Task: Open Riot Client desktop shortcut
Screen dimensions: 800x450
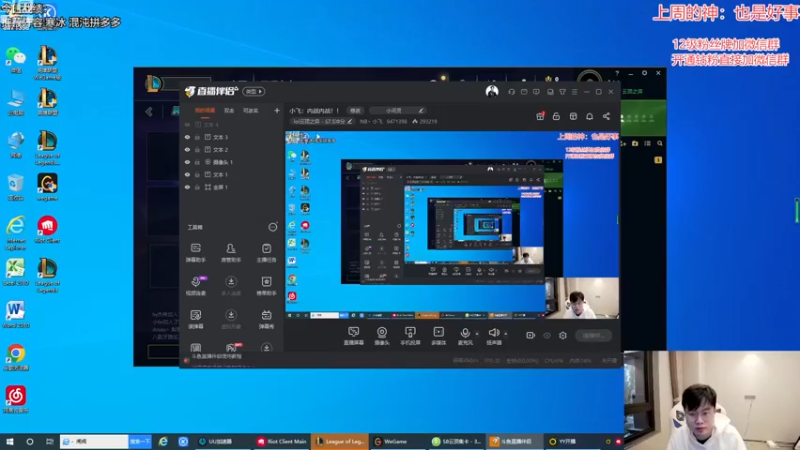Action: (x=47, y=229)
